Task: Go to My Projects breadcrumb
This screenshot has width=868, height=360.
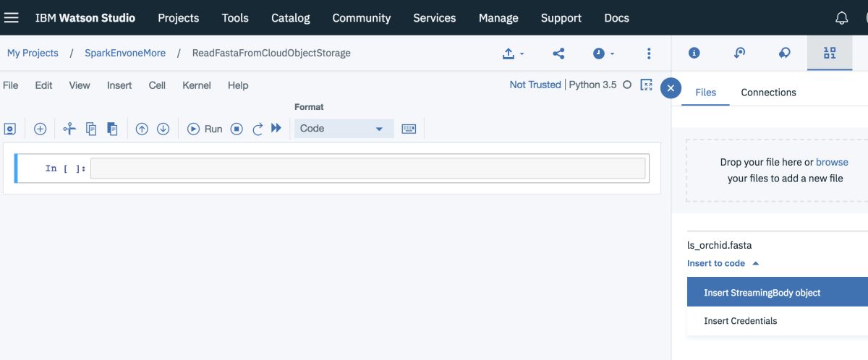Action: tap(33, 53)
